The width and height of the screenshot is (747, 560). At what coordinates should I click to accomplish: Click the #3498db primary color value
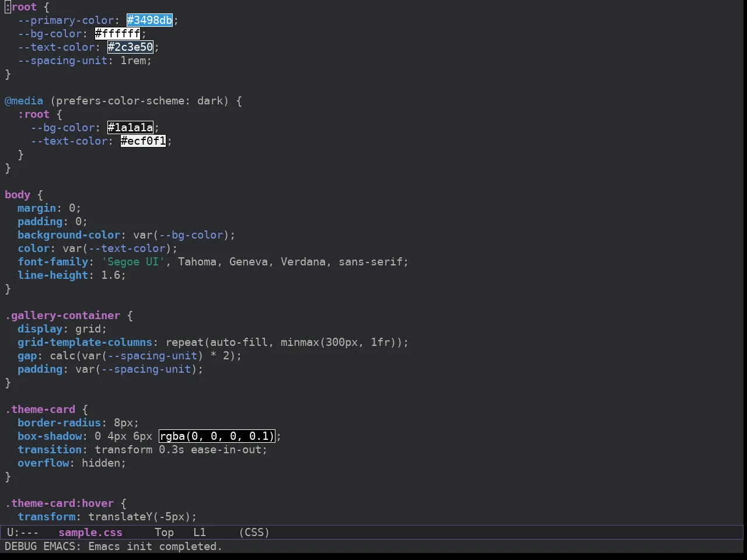pos(150,20)
